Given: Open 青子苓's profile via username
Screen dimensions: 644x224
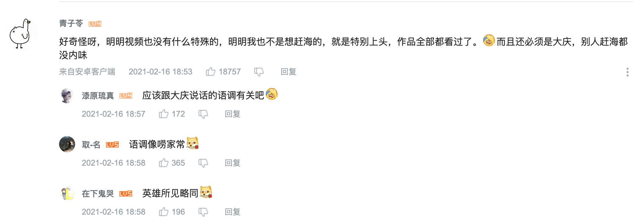Looking at the screenshot, I should (71, 23).
